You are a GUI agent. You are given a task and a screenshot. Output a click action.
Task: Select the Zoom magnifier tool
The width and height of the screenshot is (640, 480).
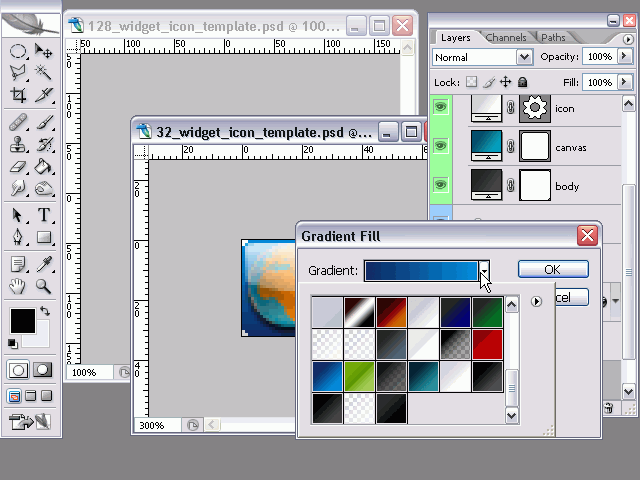tap(43, 287)
